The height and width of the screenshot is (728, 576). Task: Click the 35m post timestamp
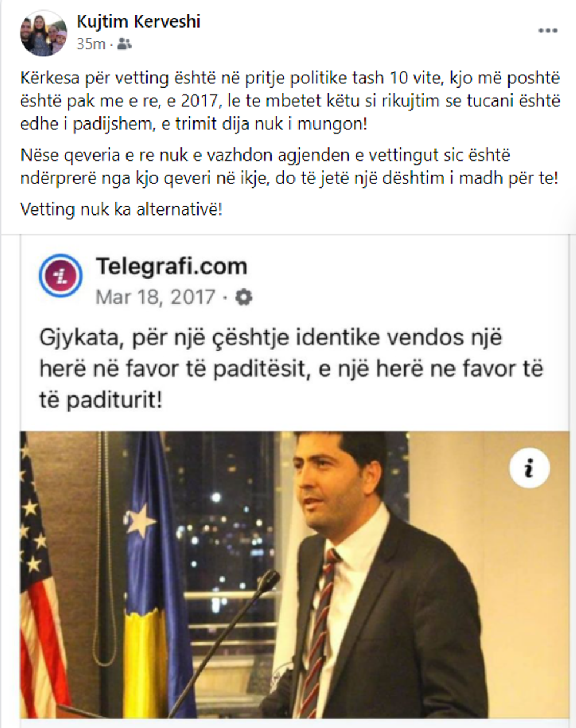[91, 43]
